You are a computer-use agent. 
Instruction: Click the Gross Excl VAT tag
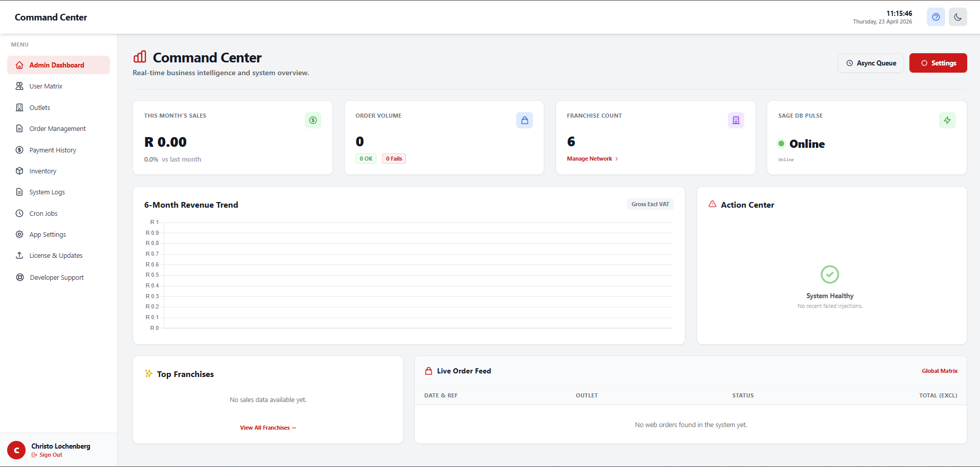pos(650,204)
